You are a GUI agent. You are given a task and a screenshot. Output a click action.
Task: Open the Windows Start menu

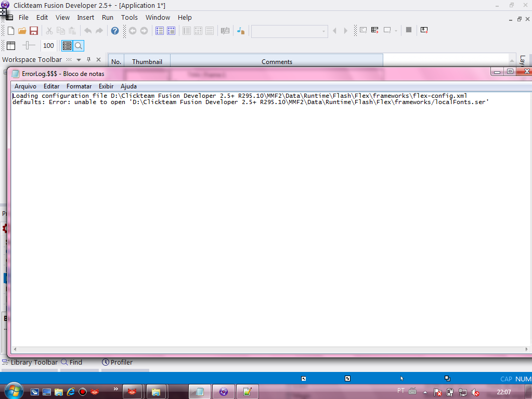click(13, 391)
